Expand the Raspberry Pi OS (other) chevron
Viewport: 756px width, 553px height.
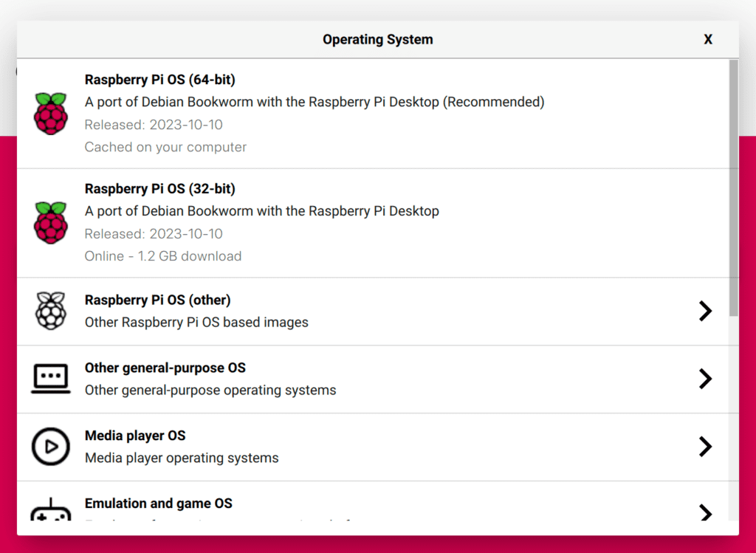pos(705,311)
